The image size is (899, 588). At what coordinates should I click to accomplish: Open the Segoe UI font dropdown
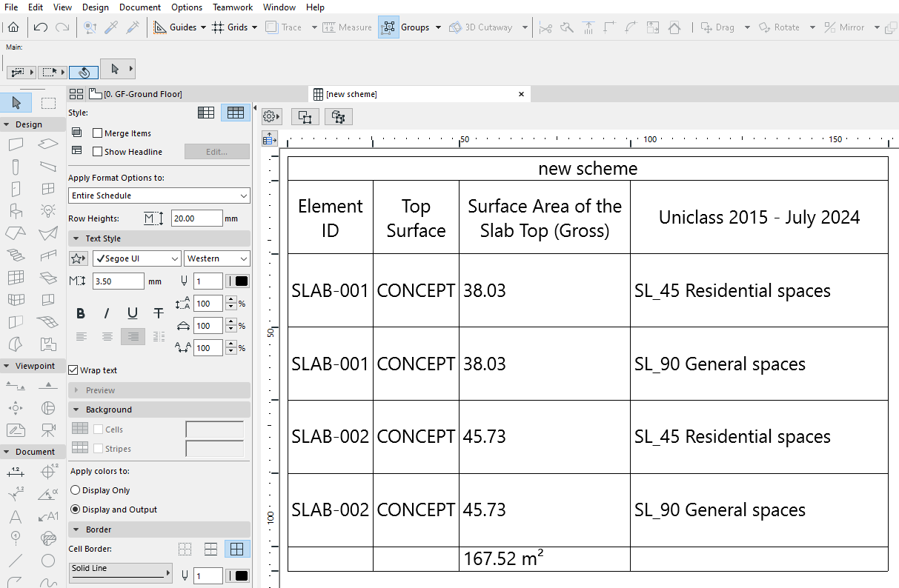pyautogui.click(x=136, y=258)
